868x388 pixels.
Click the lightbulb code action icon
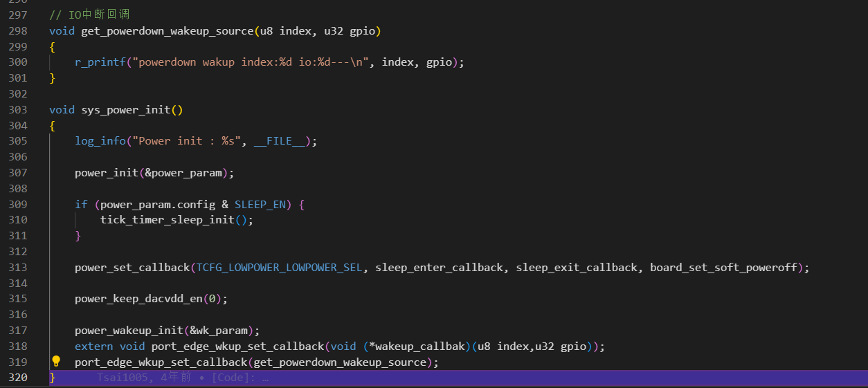57,361
